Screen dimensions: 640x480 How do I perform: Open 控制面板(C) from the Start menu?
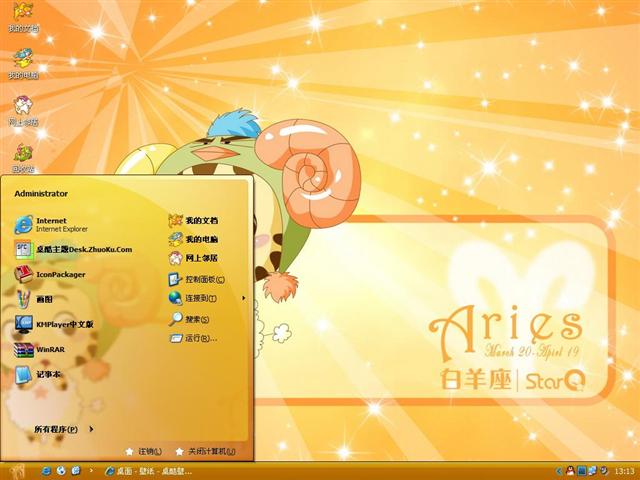[x=203, y=279]
